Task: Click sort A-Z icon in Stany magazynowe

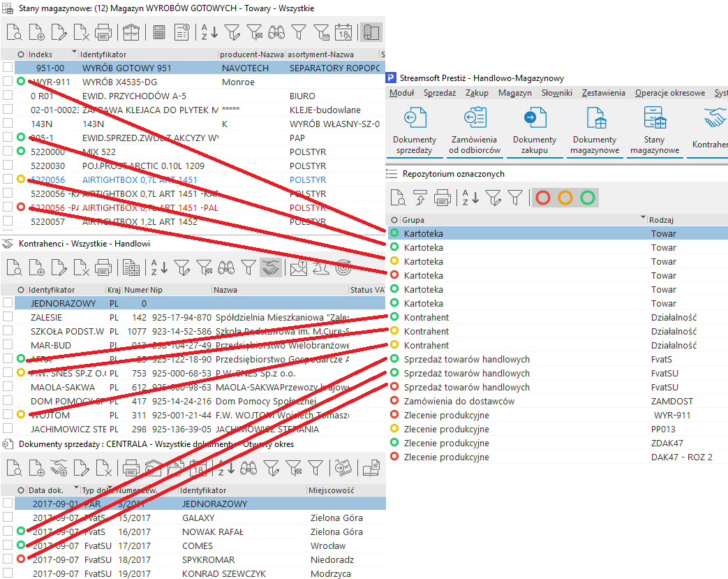Action: [x=209, y=33]
